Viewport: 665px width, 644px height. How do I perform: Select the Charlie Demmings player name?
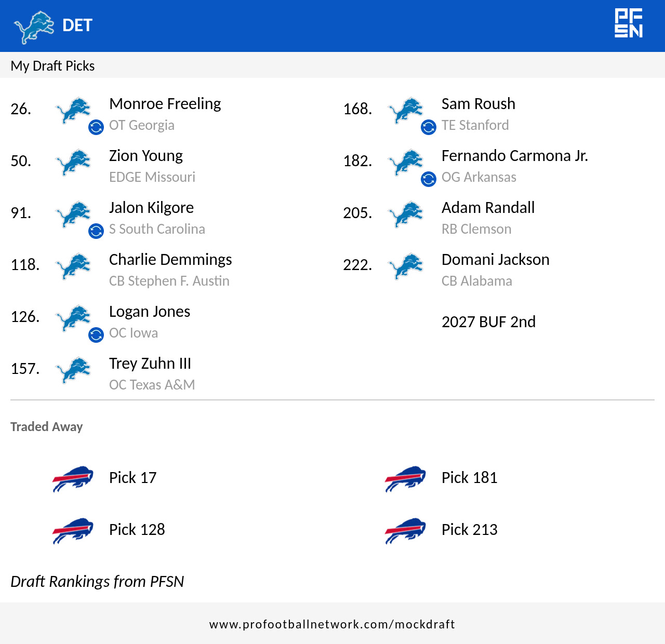click(170, 260)
